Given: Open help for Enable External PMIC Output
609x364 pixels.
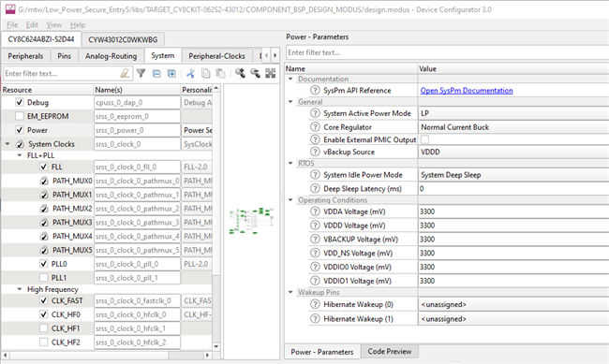Looking at the screenshot, I should pos(315,139).
